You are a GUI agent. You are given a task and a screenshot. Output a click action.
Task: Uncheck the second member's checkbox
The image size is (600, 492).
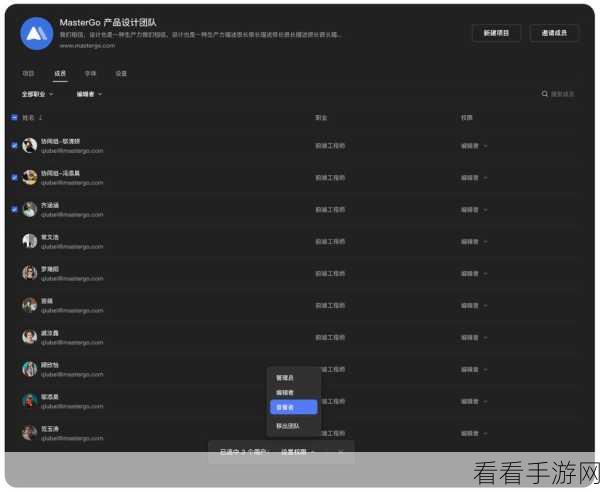(14, 178)
